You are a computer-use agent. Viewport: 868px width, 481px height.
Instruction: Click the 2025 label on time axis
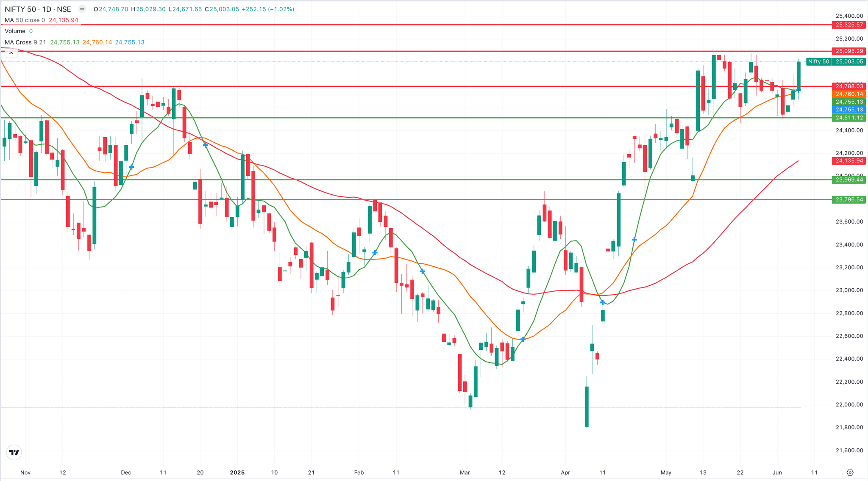pos(237,473)
